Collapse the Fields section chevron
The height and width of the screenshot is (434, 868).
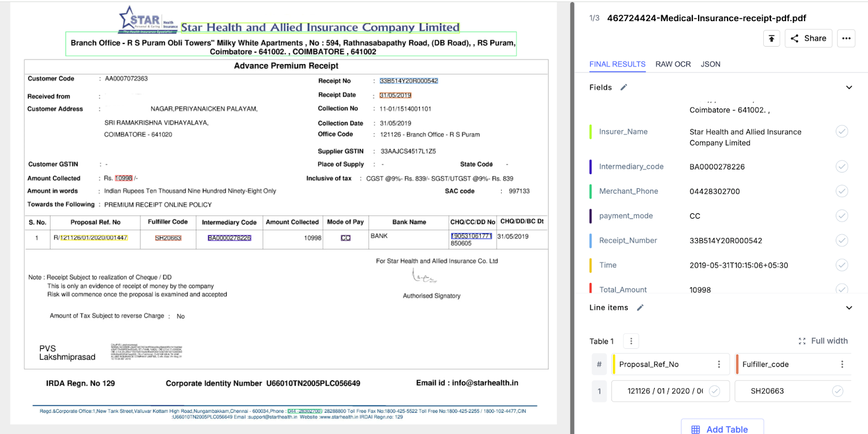coord(849,87)
